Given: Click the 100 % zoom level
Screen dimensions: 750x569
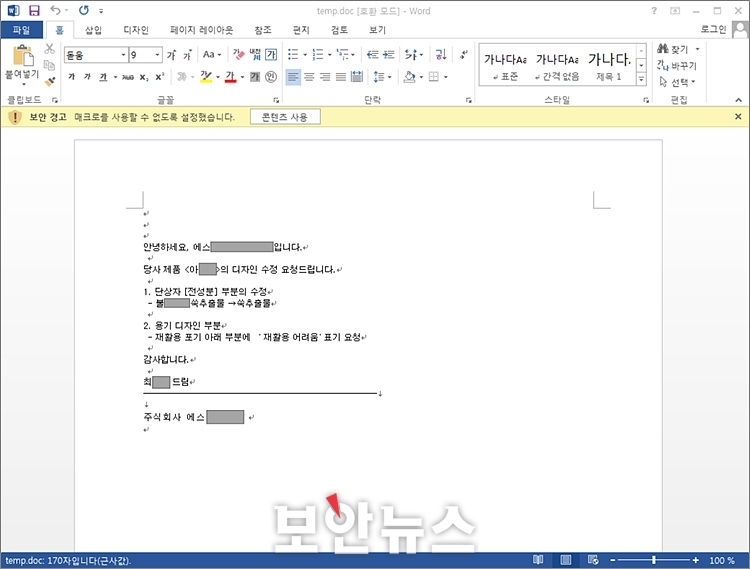Looking at the screenshot, I should coord(722,560).
